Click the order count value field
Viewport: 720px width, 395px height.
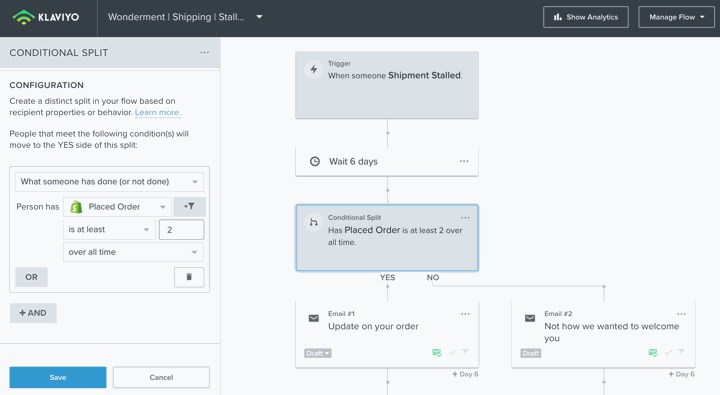pyautogui.click(x=181, y=230)
